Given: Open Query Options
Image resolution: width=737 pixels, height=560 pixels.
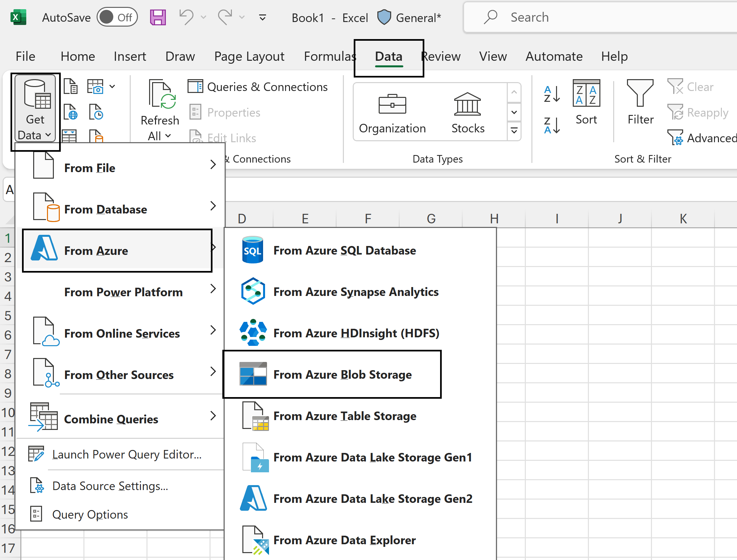Looking at the screenshot, I should tap(120, 514).
